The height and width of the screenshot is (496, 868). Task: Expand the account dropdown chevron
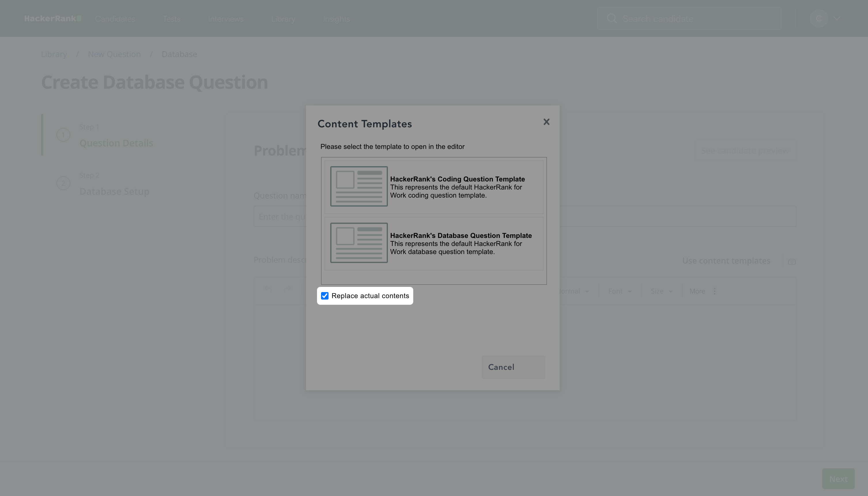pyautogui.click(x=837, y=18)
